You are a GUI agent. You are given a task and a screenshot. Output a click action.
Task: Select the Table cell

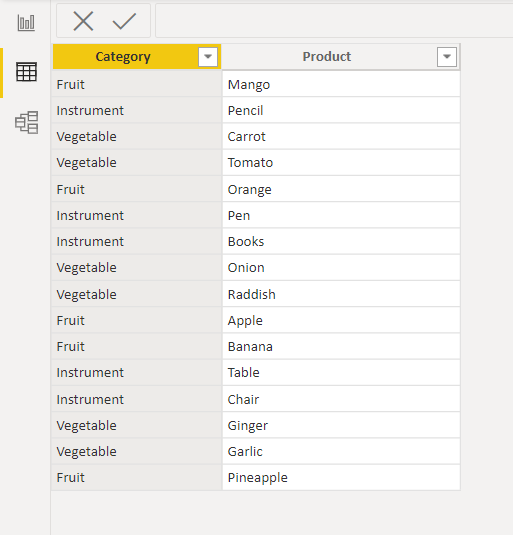coord(341,373)
